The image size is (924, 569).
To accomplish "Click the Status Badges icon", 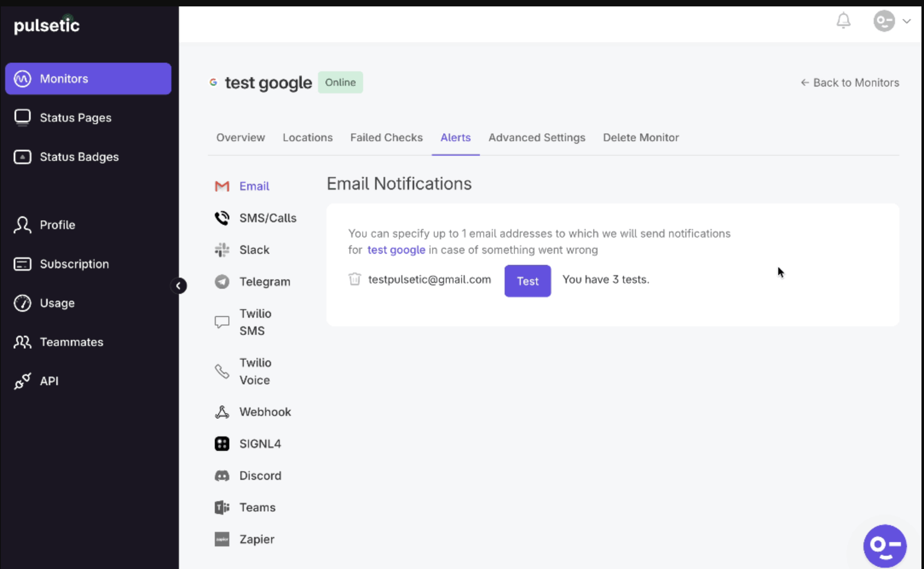I will (22, 157).
